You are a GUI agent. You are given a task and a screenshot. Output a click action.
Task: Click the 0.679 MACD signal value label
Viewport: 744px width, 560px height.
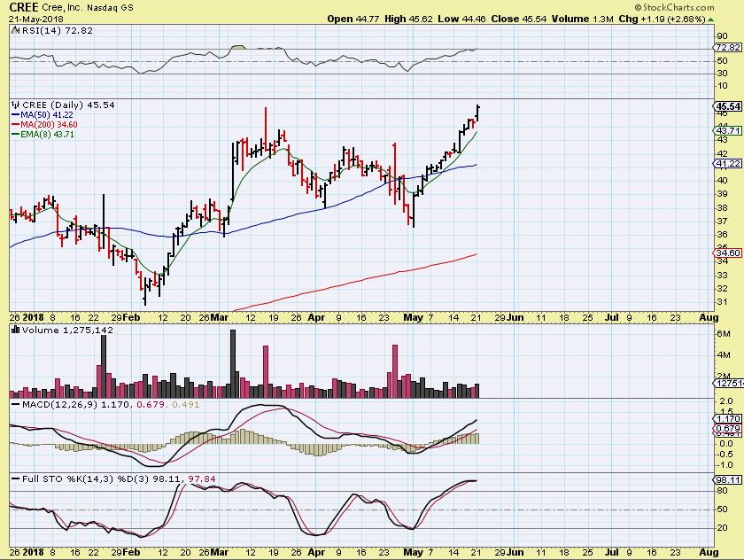(151, 404)
